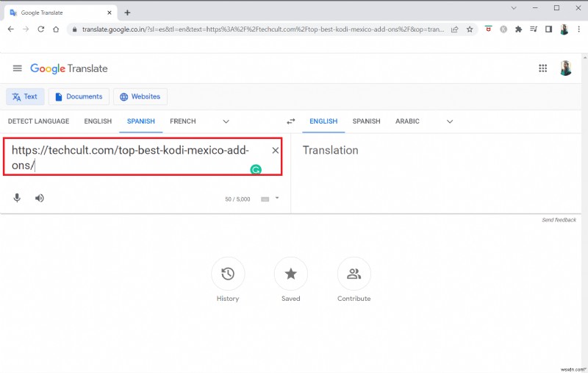This screenshot has height=373, width=588.
Task: Bookmark this page with the star icon
Action: [x=470, y=29]
